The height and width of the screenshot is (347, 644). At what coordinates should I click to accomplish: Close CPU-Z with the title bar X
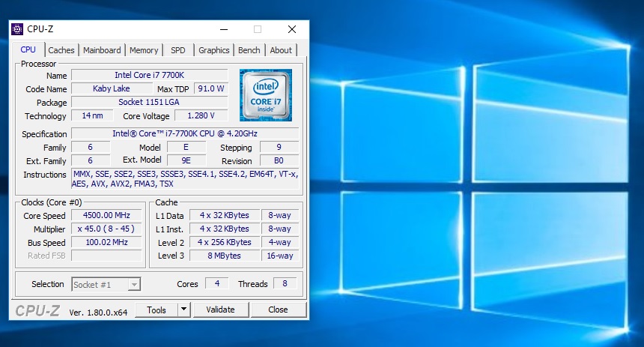click(x=292, y=29)
